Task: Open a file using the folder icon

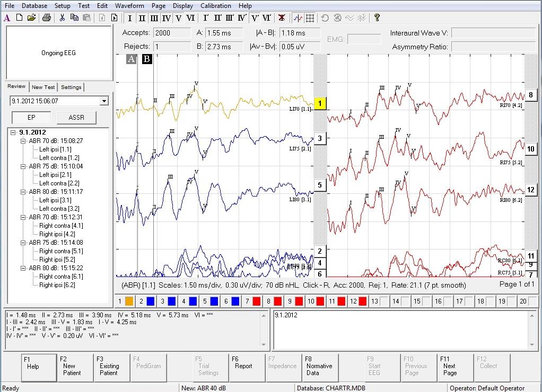Action: (31, 17)
